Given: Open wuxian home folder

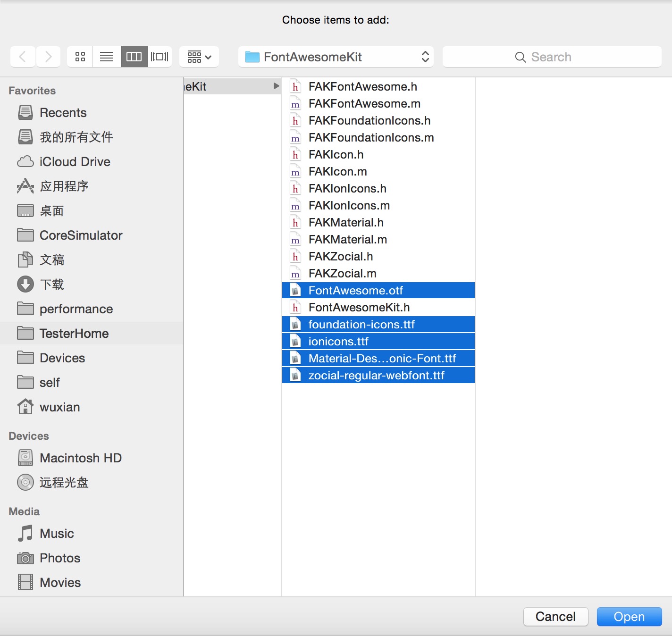Looking at the screenshot, I should pyautogui.click(x=92, y=407).
